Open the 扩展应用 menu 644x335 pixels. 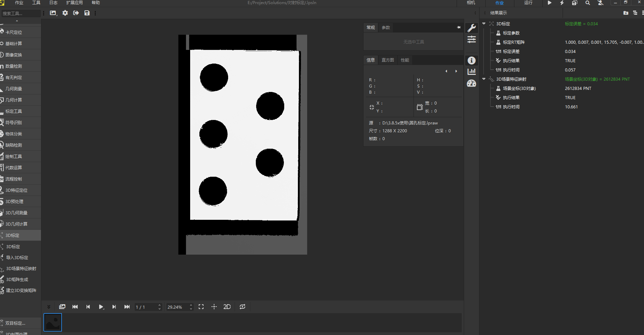point(75,3)
